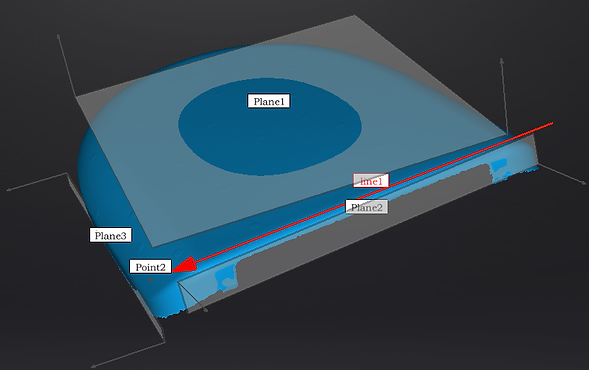Image resolution: width=589 pixels, height=370 pixels.
Task: Select the Plane1 label
Action: tap(269, 101)
